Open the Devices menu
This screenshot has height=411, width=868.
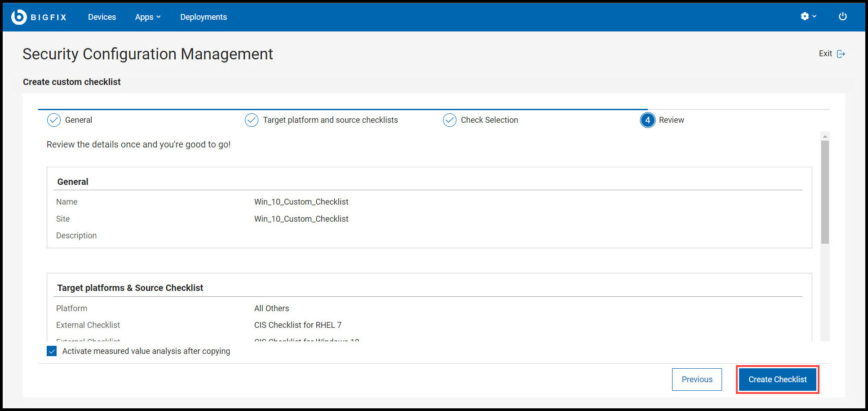point(102,17)
